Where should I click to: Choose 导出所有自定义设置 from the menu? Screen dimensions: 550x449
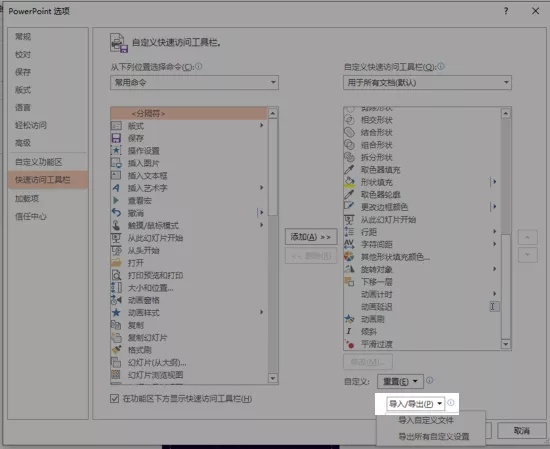pyautogui.click(x=434, y=436)
